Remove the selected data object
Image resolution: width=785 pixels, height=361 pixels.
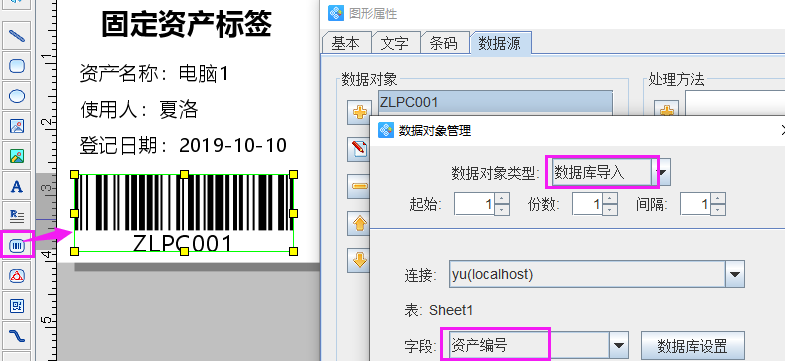click(359, 186)
